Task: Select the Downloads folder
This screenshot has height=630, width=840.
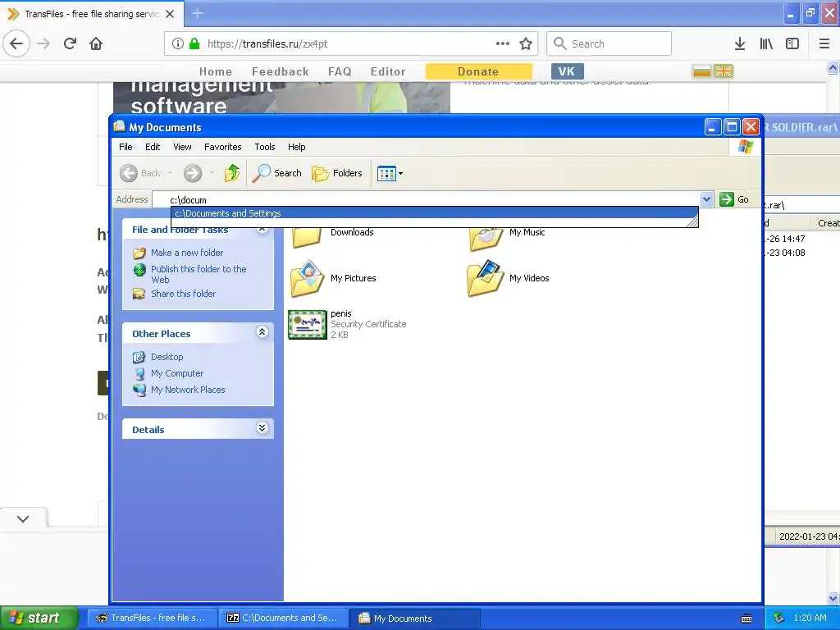Action: (331, 235)
